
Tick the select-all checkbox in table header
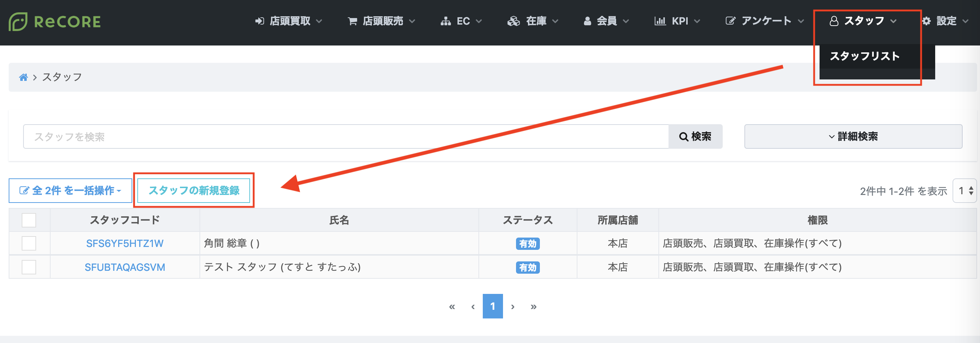[x=29, y=220]
